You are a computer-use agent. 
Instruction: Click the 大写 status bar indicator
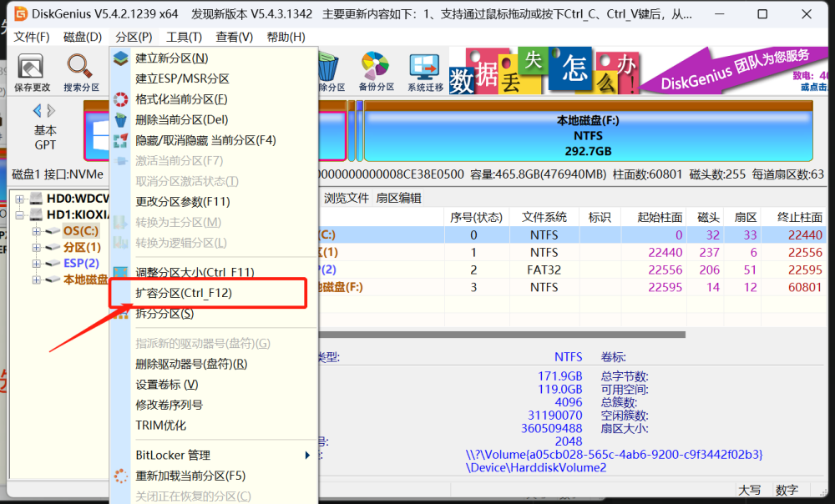[749, 490]
